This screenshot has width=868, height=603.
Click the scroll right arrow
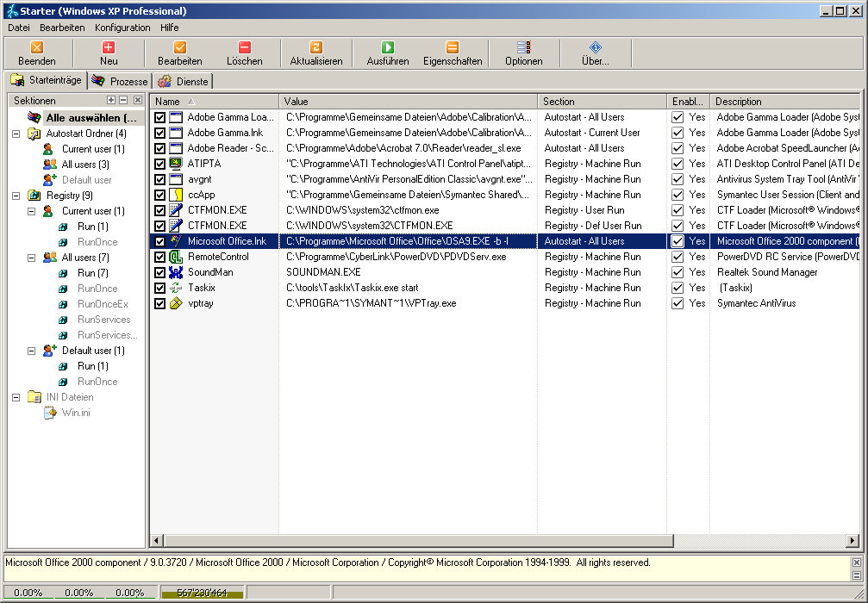(852, 540)
